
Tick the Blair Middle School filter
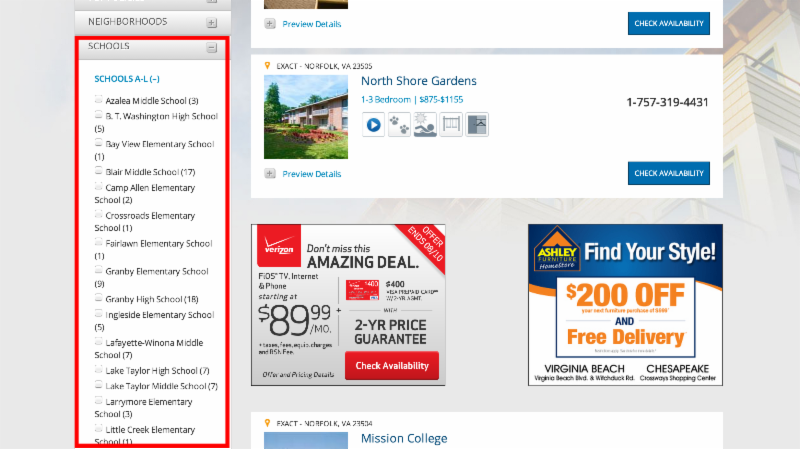[x=98, y=171]
